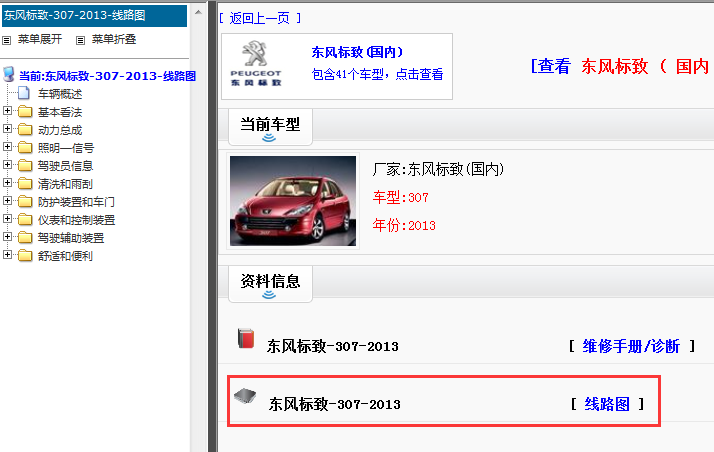Expand the 防护装置和车门 tree node

[x=7, y=201]
